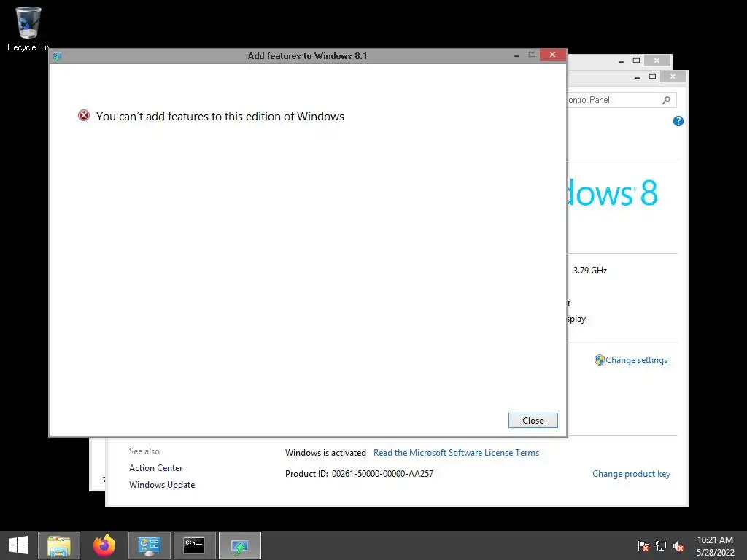
Task: Switch to Control Panel taskbar button
Action: [x=149, y=545]
